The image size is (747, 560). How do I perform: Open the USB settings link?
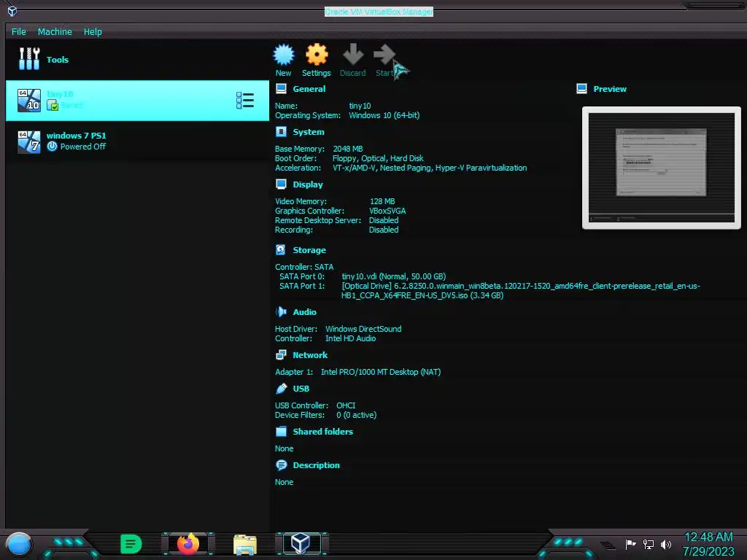pos(301,389)
